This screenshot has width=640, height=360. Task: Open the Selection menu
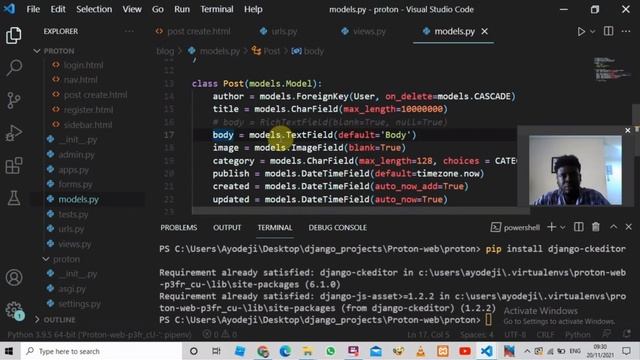click(x=94, y=9)
